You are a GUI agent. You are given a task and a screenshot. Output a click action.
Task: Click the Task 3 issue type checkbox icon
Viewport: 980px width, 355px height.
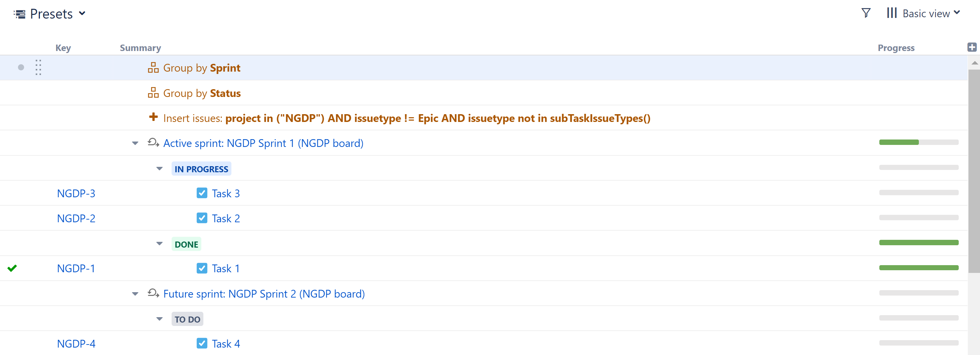click(x=202, y=193)
